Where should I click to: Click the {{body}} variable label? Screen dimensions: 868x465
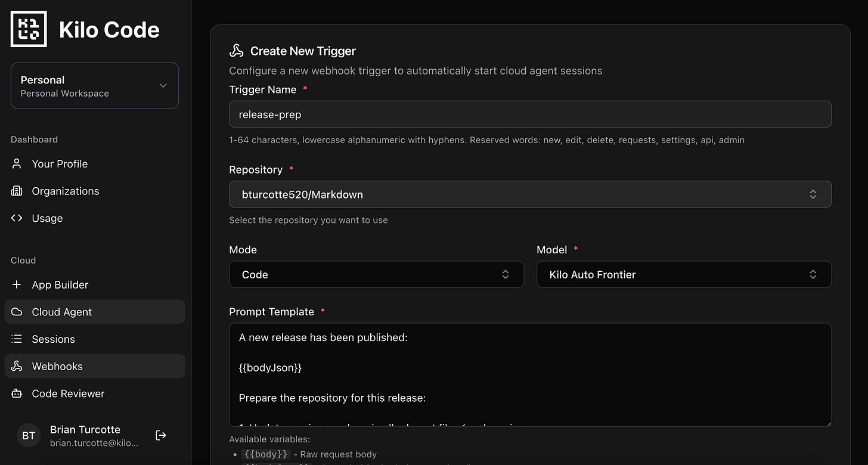pyautogui.click(x=266, y=454)
